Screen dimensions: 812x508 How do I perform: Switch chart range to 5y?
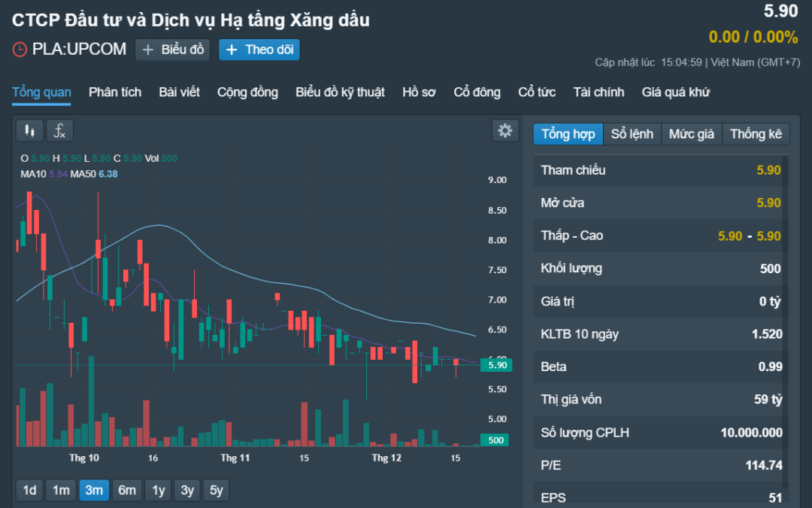point(216,490)
